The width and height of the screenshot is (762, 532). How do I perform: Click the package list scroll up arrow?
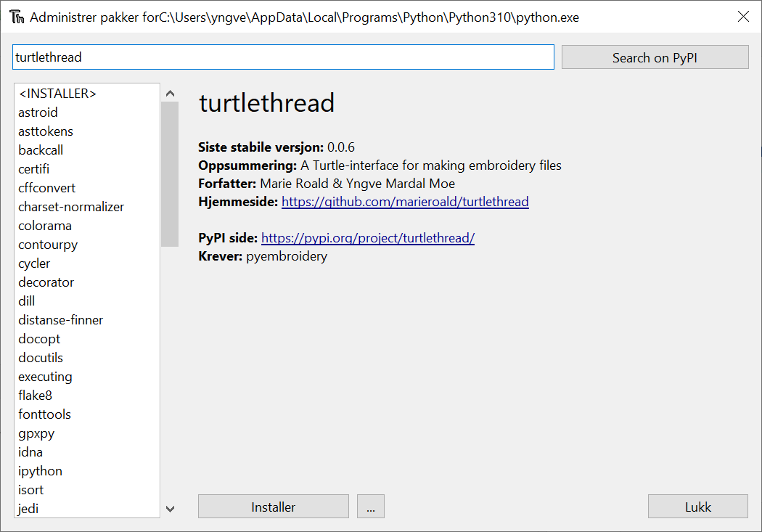170,94
